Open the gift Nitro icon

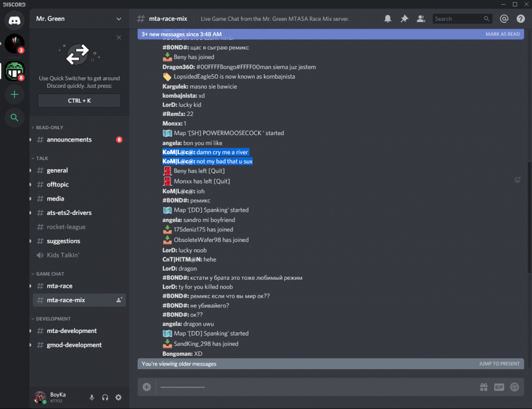(484, 387)
